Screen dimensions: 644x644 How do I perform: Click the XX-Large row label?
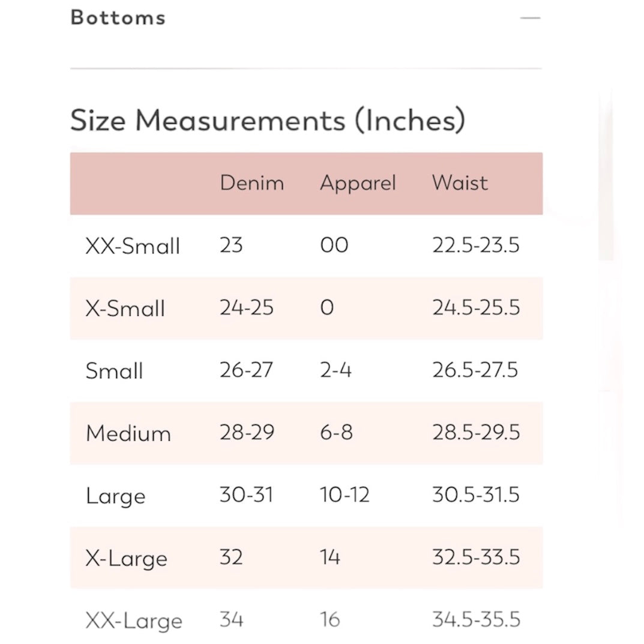134,621
